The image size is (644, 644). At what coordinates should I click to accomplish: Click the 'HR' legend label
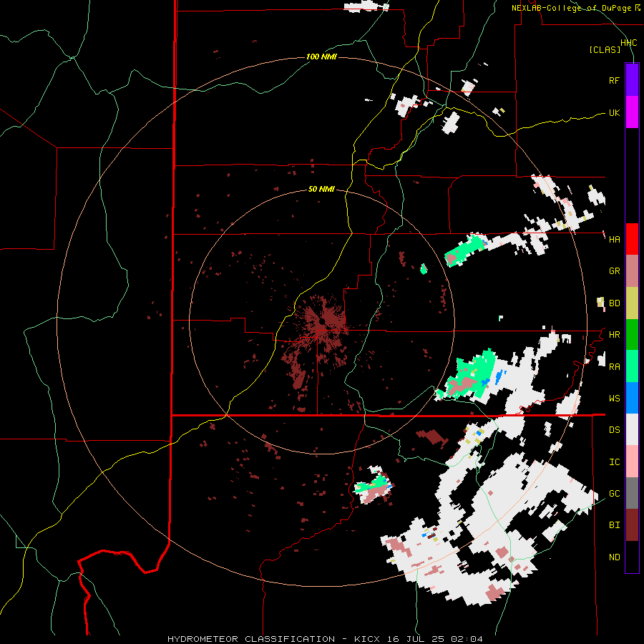pyautogui.click(x=614, y=335)
